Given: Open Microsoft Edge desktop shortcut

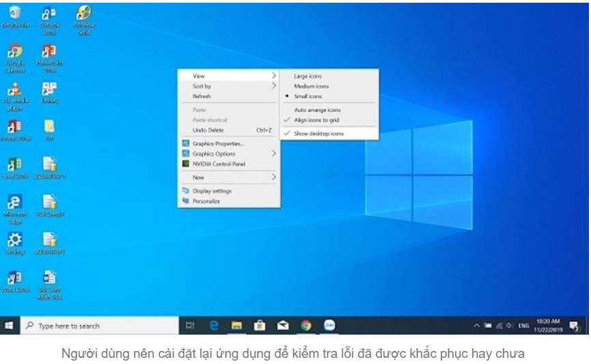Looking at the screenshot, I should (x=15, y=204).
